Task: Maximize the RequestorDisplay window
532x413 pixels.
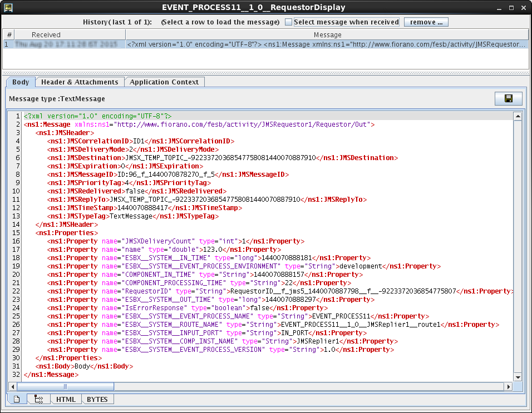Action: 511,7
